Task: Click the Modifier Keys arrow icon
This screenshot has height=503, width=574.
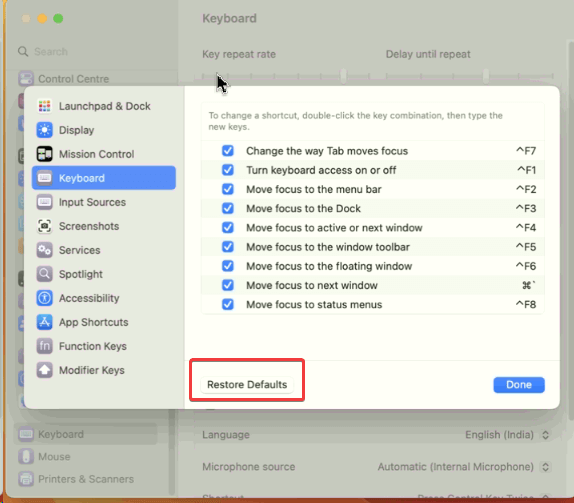Action: tap(45, 370)
